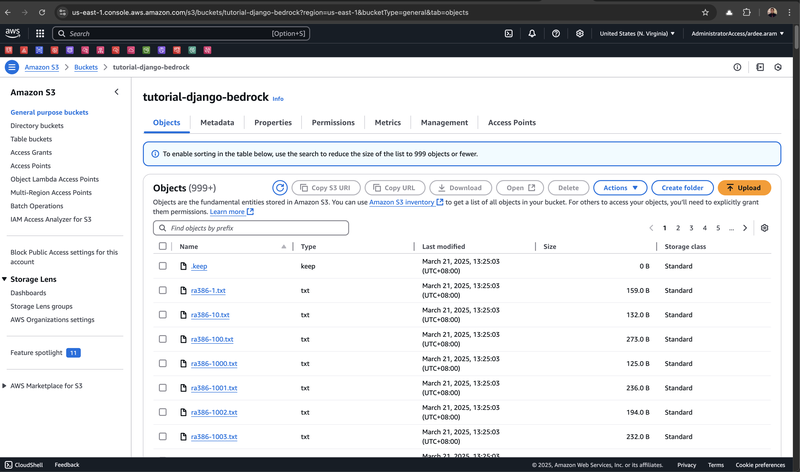Collapse the Amazon S3 side panel
This screenshot has height=472, width=800.
tap(116, 92)
